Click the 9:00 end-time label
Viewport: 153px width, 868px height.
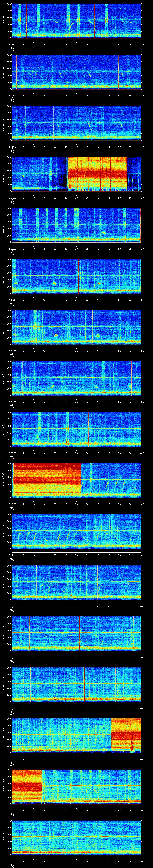[141, 402]
